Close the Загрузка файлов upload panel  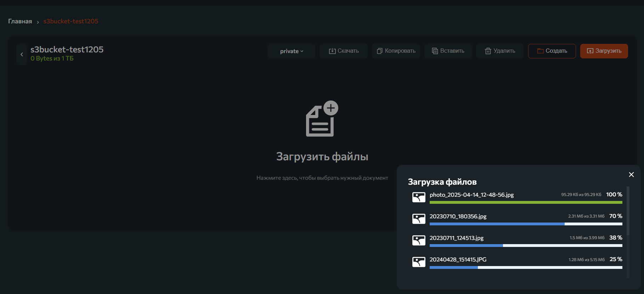631,174
